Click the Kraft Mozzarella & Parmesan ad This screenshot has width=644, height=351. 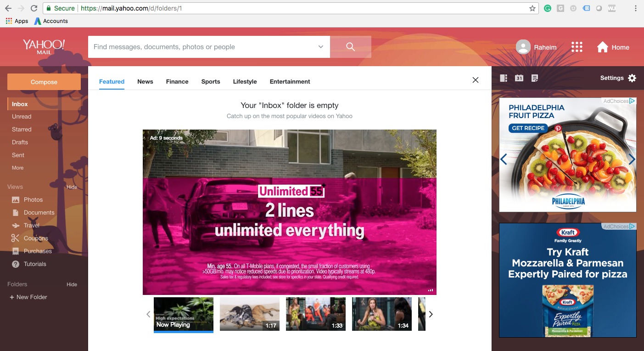(x=568, y=280)
